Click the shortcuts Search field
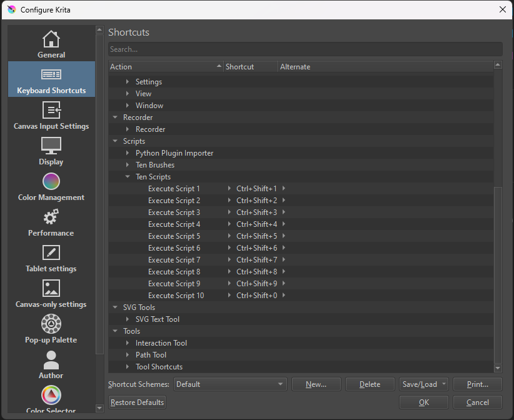Viewport: 514px width, 420px height. tap(305, 49)
